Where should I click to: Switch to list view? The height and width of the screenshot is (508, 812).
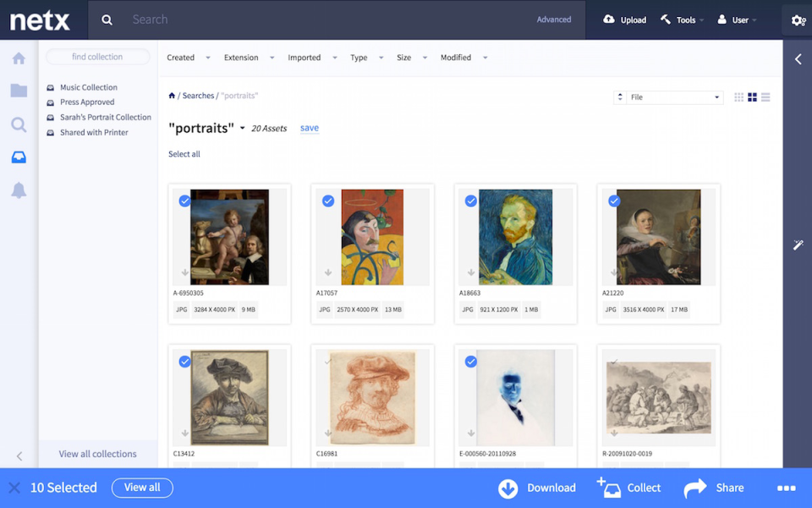click(x=766, y=97)
